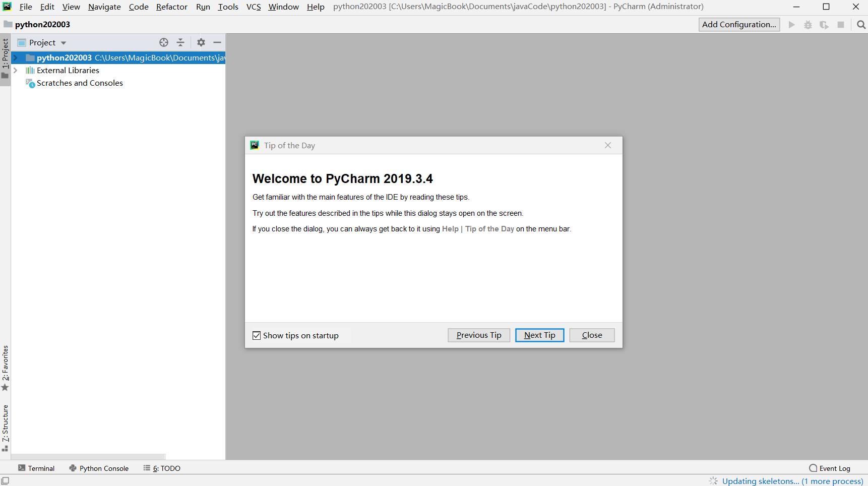Viewport: 868px width, 486px height.
Task: Close the Tip of the Day dialog with X
Action: pos(608,145)
